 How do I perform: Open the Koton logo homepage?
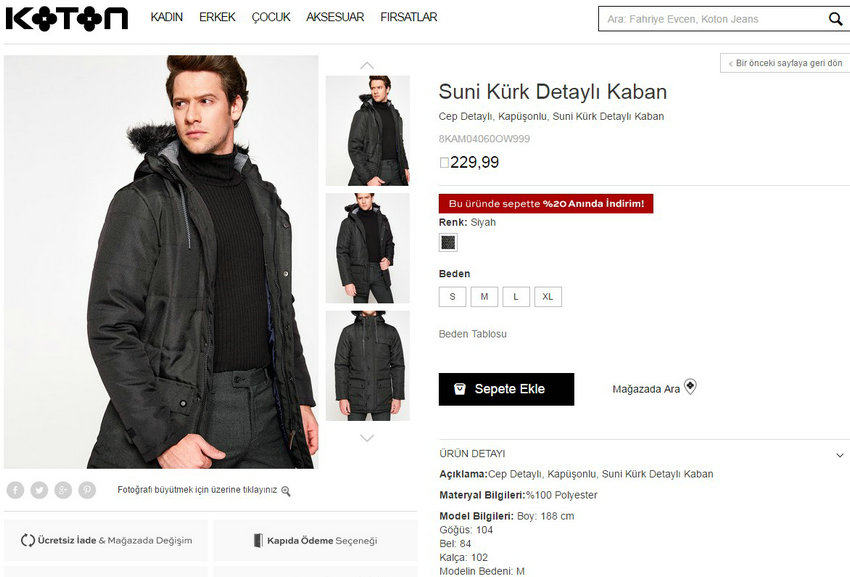point(67,18)
